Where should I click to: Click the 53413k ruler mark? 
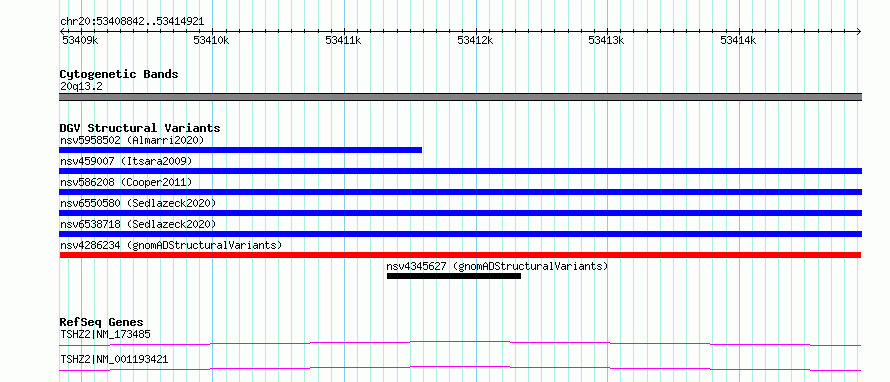pos(606,40)
